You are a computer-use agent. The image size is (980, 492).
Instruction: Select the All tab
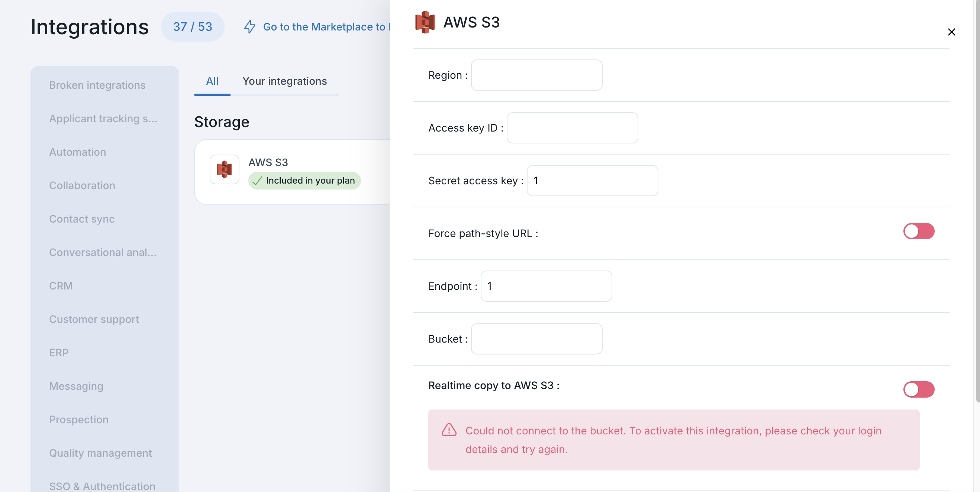[212, 81]
